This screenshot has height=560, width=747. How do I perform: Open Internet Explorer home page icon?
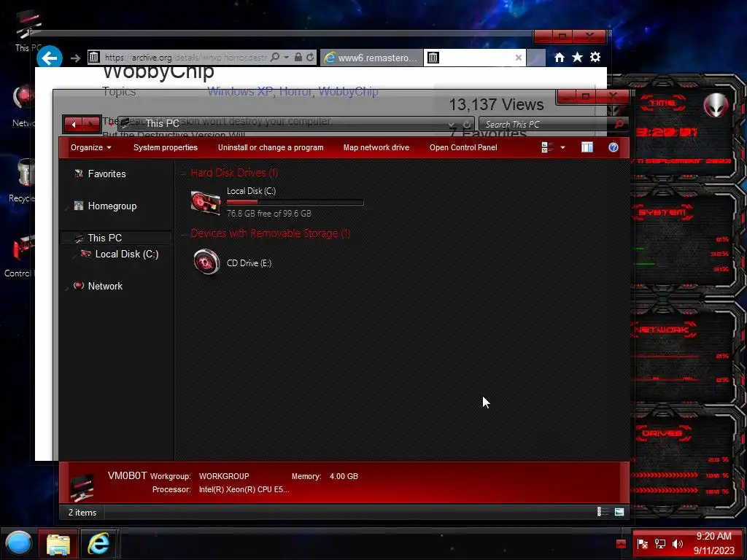560,58
